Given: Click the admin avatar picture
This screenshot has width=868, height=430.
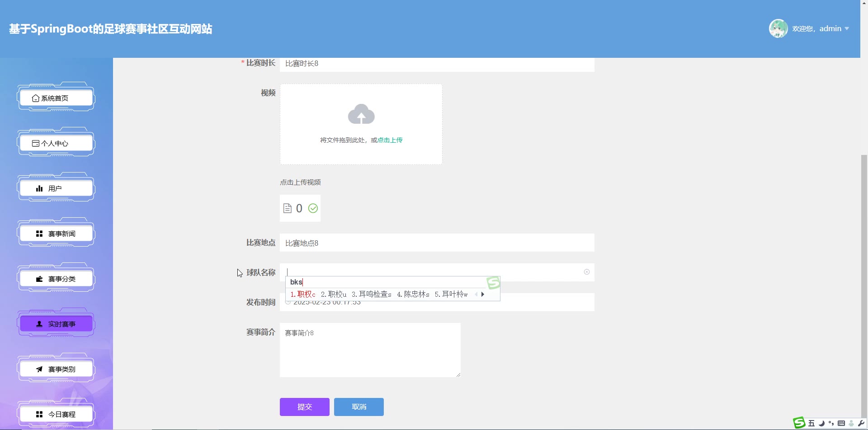Looking at the screenshot, I should pyautogui.click(x=778, y=28).
